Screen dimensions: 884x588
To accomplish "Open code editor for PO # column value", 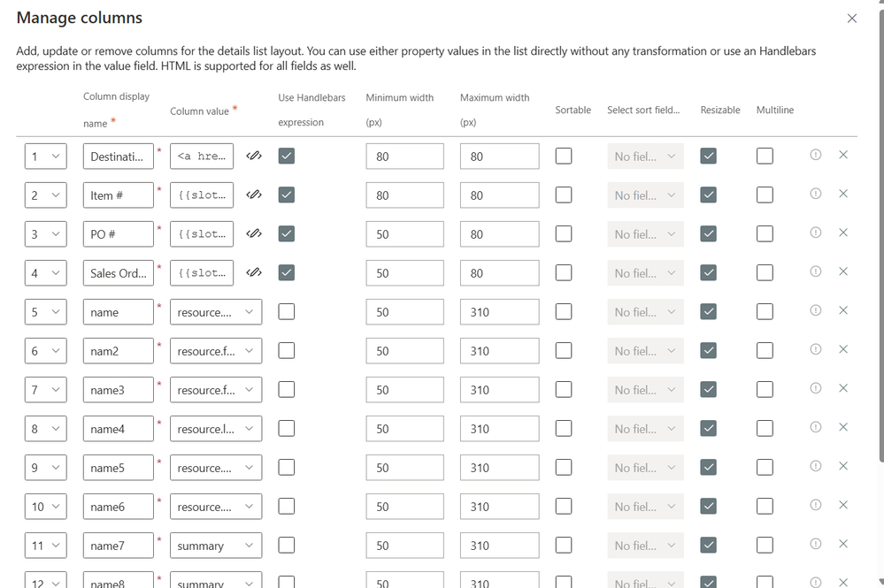I will pos(254,234).
